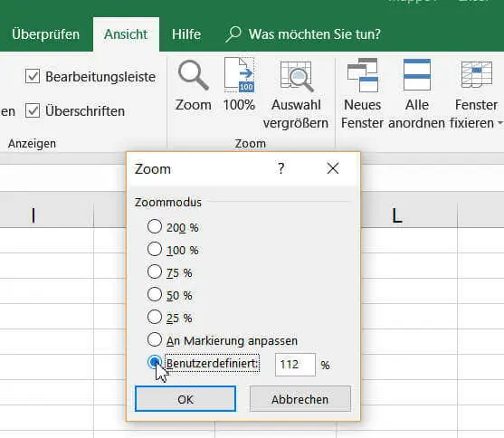The width and height of the screenshot is (504, 438).
Task: Select column I header
Action: 33,215
